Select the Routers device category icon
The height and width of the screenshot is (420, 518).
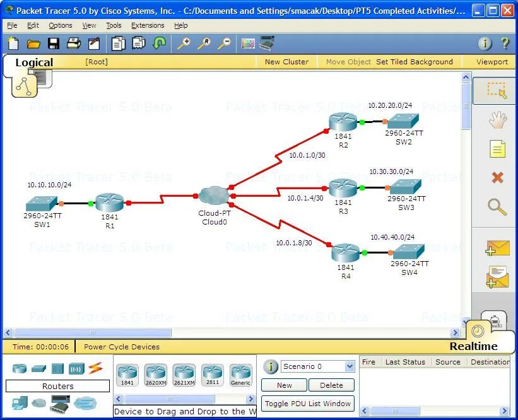pos(20,368)
